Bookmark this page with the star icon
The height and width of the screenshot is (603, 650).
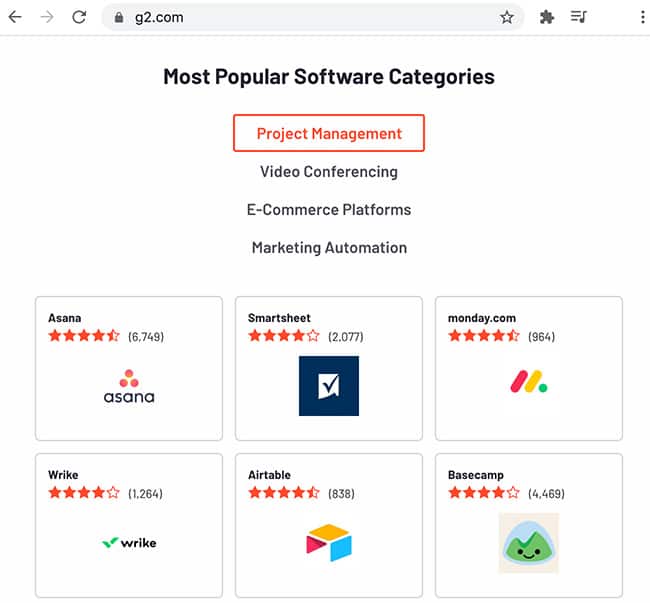tap(507, 17)
